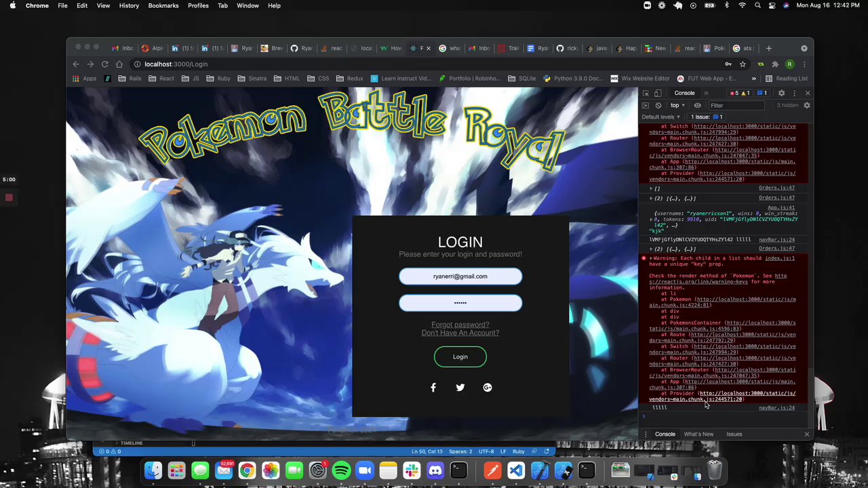This screenshot has width=868, height=488.
Task: Go back with the browser back arrow
Action: pyautogui.click(x=76, y=64)
